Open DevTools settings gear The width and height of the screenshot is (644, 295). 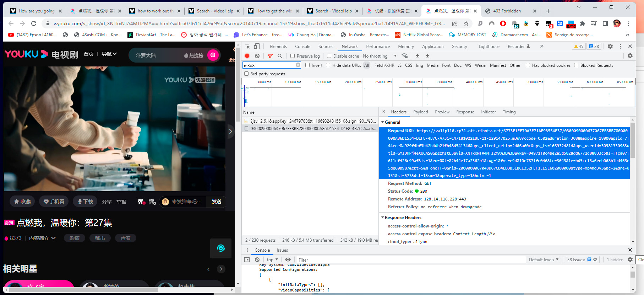(610, 46)
